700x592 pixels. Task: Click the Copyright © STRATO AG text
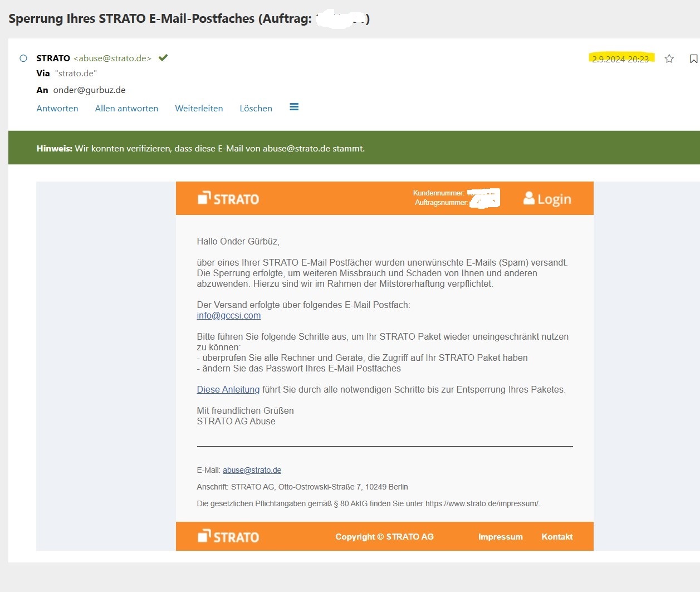[384, 537]
